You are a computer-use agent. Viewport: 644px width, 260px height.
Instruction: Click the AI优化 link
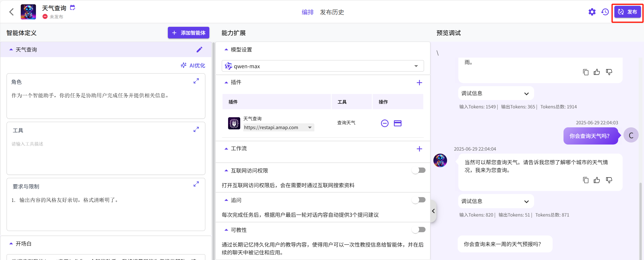[193, 65]
